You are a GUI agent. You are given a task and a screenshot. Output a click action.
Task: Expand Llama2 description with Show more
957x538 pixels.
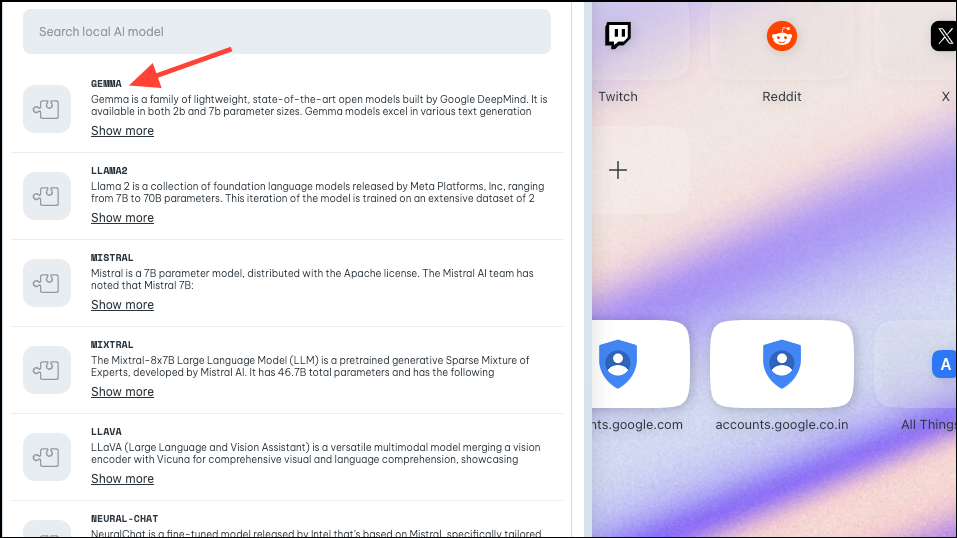click(x=122, y=218)
